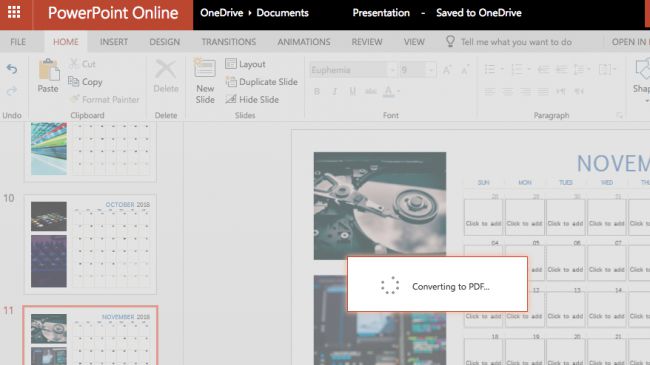Screen dimensions: 650x365
Task: Toggle Bold formatting
Action: (x=317, y=91)
